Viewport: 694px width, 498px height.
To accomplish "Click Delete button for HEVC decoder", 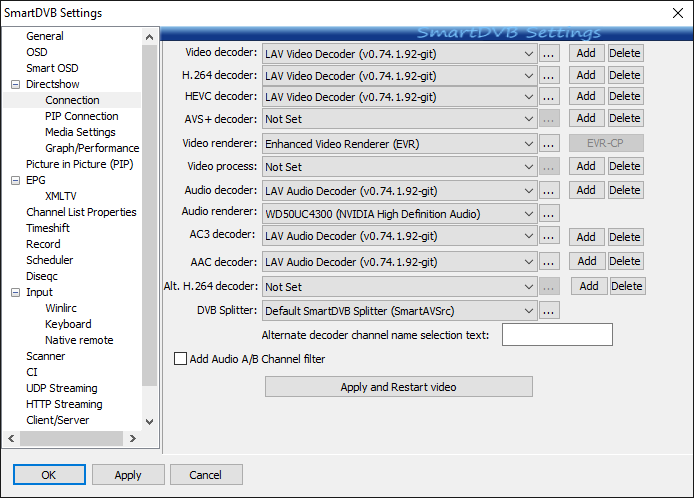I will click(625, 96).
